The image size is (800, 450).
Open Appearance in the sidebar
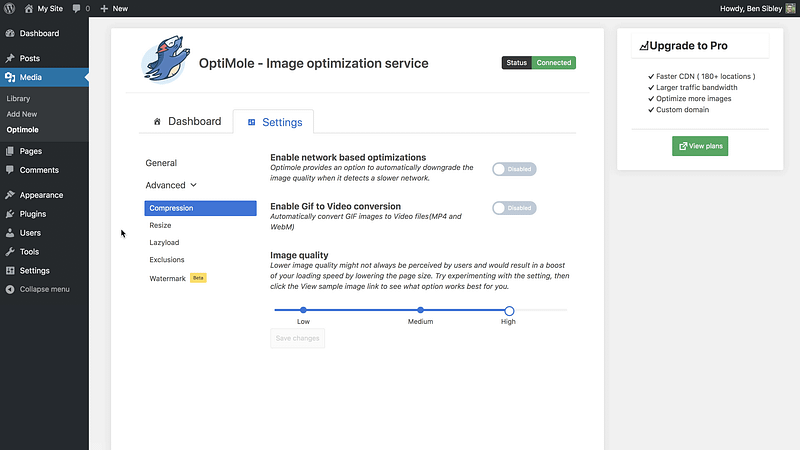pos(41,195)
